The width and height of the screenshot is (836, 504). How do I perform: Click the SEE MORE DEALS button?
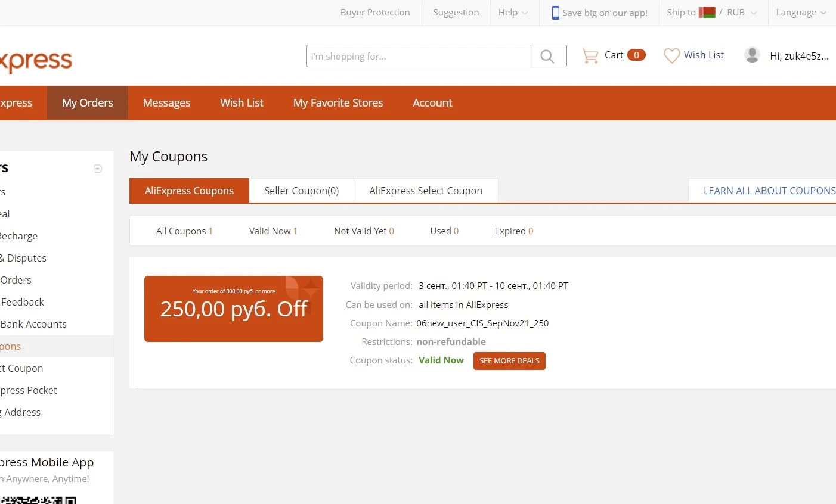(x=509, y=361)
